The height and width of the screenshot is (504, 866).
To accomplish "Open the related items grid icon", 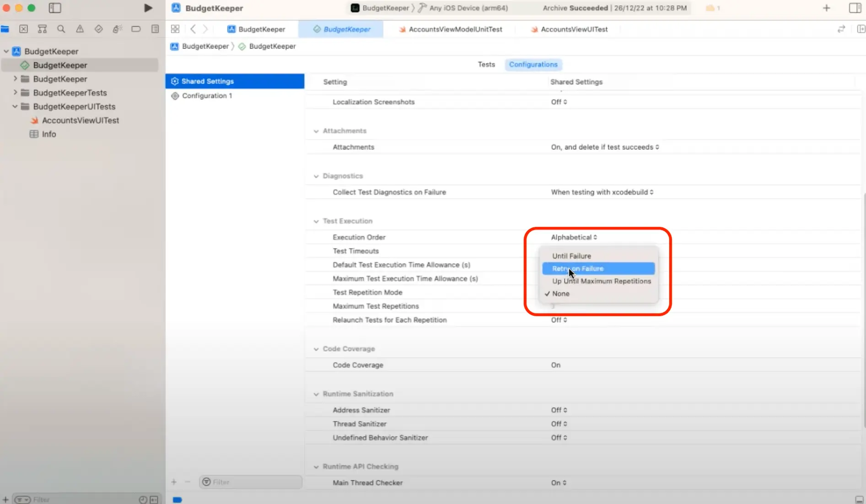I will [175, 29].
